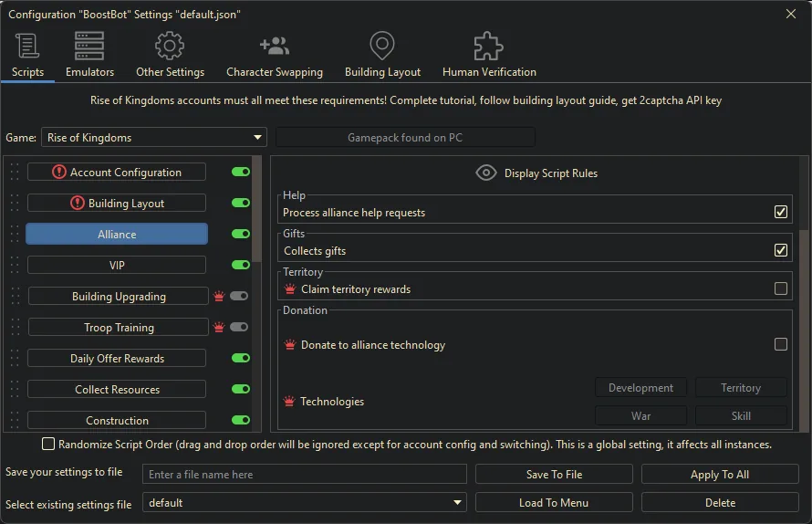
Task: Open the Character Swapping tab
Action: click(x=275, y=55)
